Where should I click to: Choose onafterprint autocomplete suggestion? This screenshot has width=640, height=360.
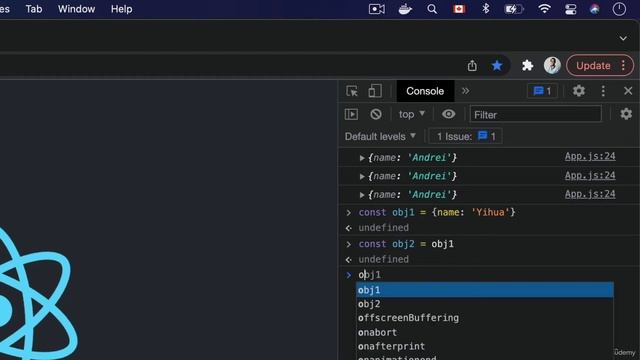485,346
